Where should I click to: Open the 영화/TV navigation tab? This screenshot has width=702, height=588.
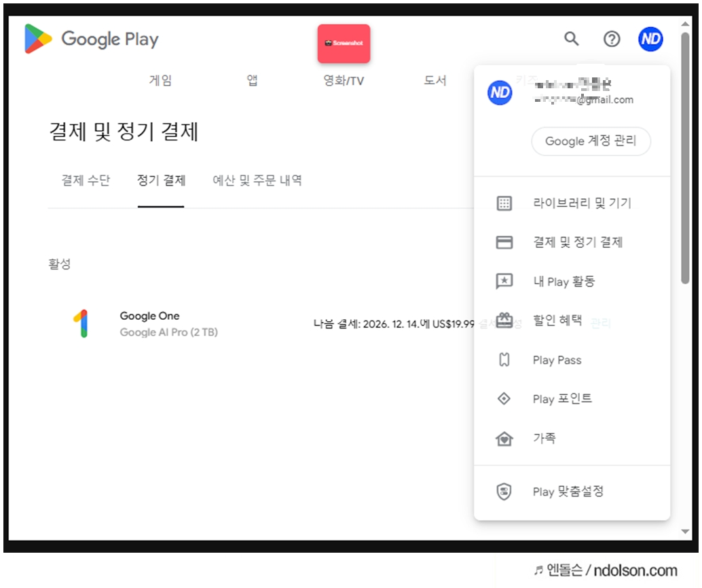coord(344,81)
